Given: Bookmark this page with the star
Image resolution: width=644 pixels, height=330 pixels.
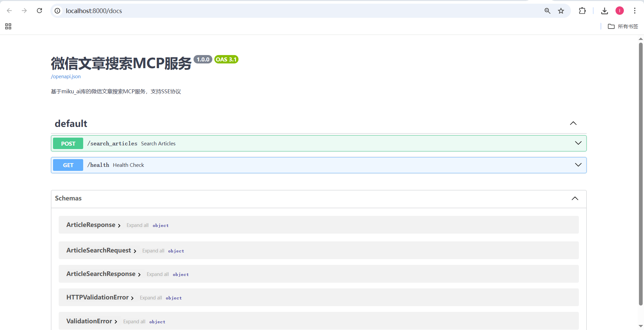Looking at the screenshot, I should pyautogui.click(x=561, y=11).
